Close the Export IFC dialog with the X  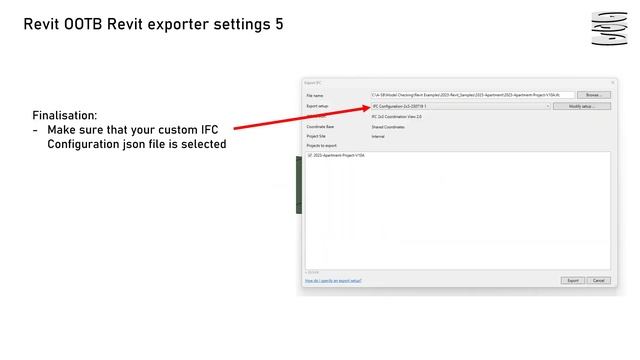pyautogui.click(x=612, y=83)
